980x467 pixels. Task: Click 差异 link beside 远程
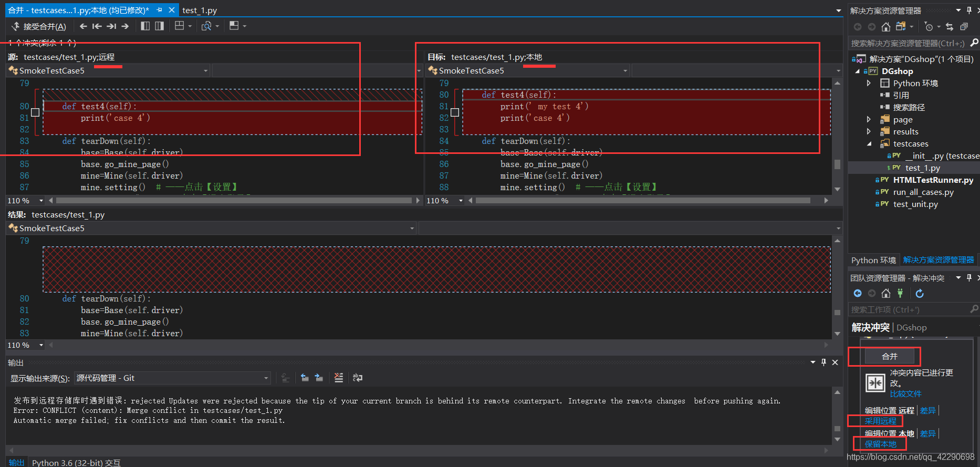pos(928,410)
